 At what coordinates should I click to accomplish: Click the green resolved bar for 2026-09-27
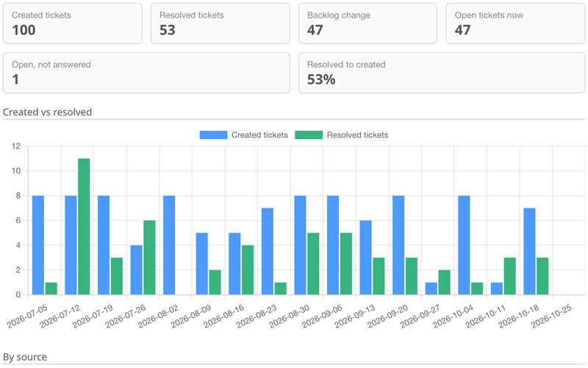tap(445, 283)
